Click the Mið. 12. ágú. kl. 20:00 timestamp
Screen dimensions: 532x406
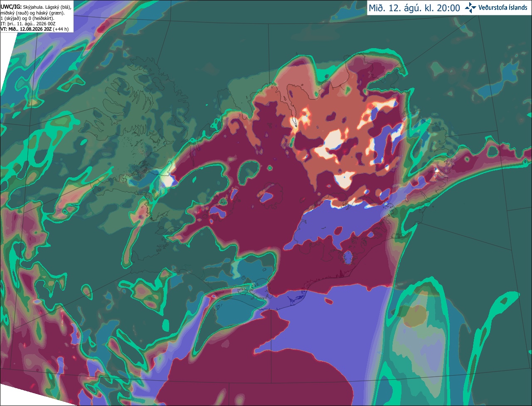click(414, 8)
